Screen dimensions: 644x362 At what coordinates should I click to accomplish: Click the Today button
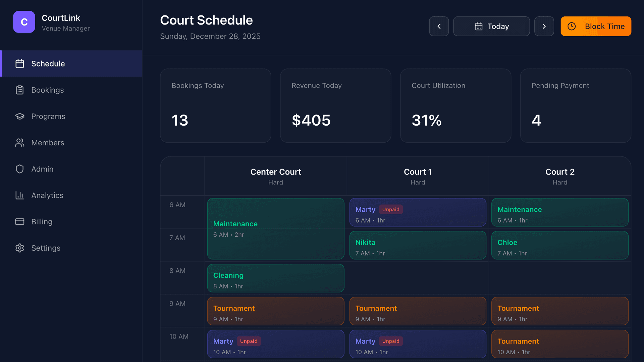tap(491, 26)
